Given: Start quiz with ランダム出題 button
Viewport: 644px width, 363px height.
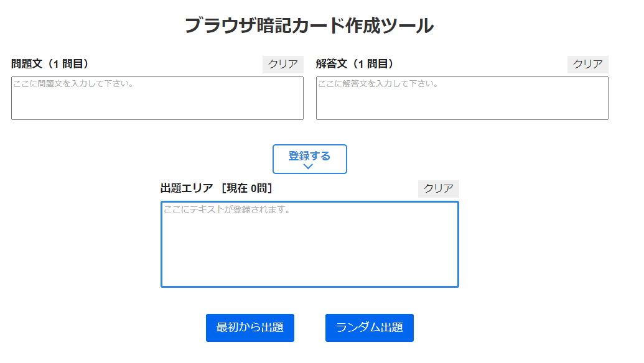Looking at the screenshot, I should (369, 328).
